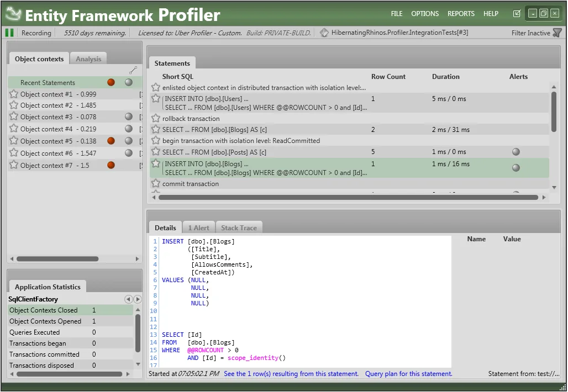Image resolution: width=568 pixels, height=392 pixels.
Task: Click the gray dot on Recent Statements
Action: pos(129,82)
